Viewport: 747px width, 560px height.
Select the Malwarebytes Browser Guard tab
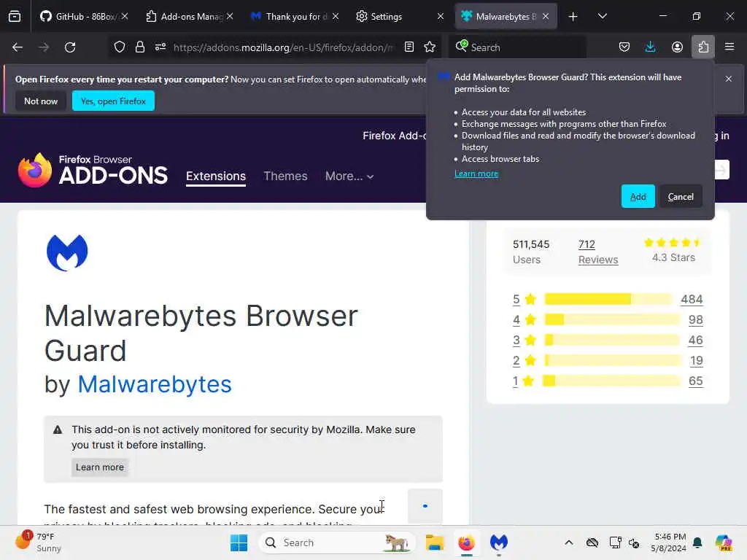500,16
